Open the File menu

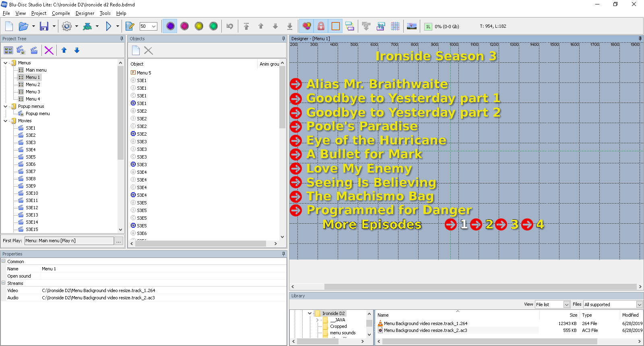pos(6,13)
